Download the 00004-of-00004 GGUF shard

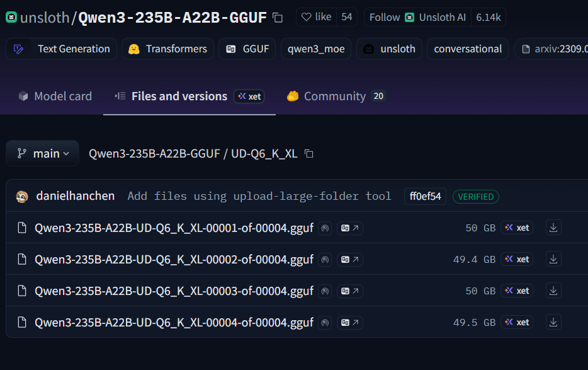(553, 322)
